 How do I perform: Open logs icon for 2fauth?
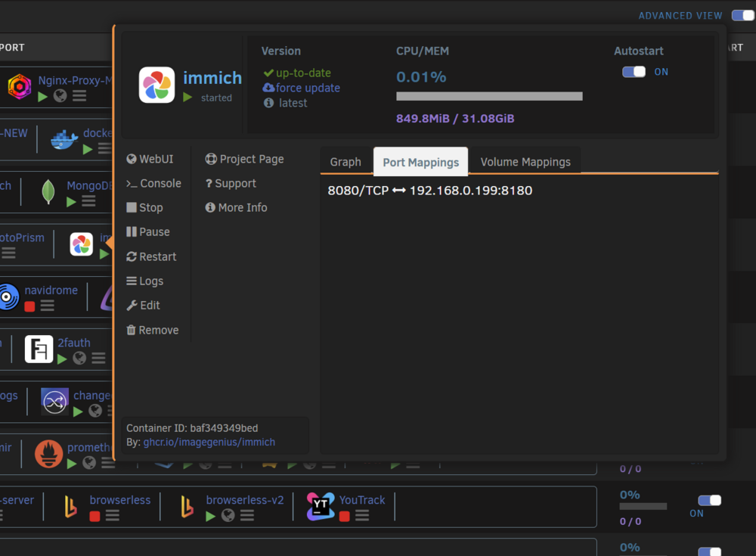pyautogui.click(x=98, y=358)
